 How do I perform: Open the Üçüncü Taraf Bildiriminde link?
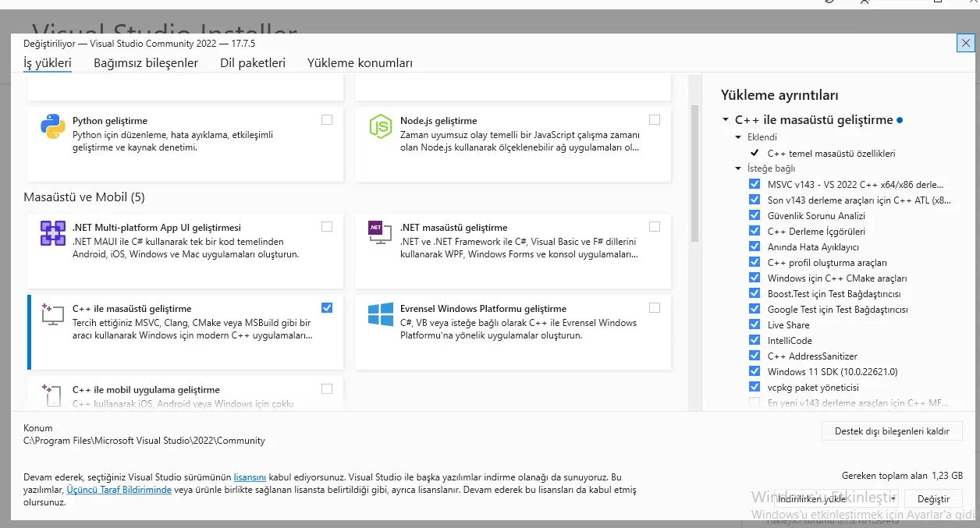119,490
